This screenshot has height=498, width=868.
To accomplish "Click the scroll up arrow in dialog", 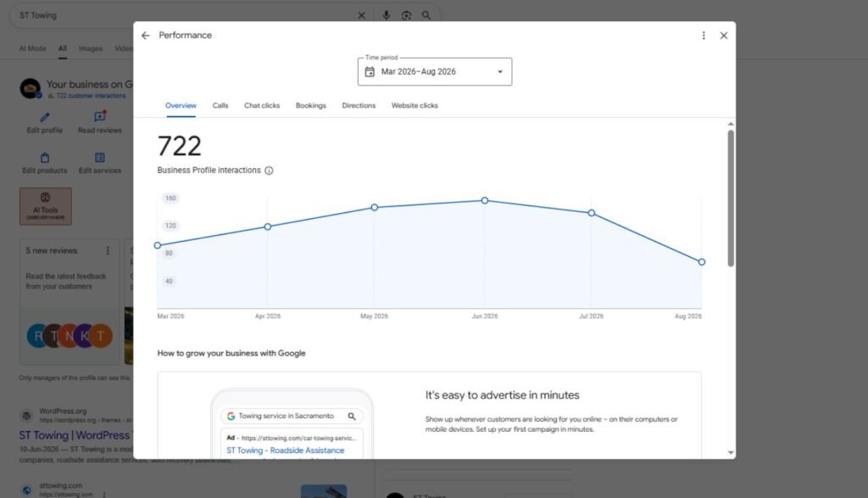I will click(731, 124).
